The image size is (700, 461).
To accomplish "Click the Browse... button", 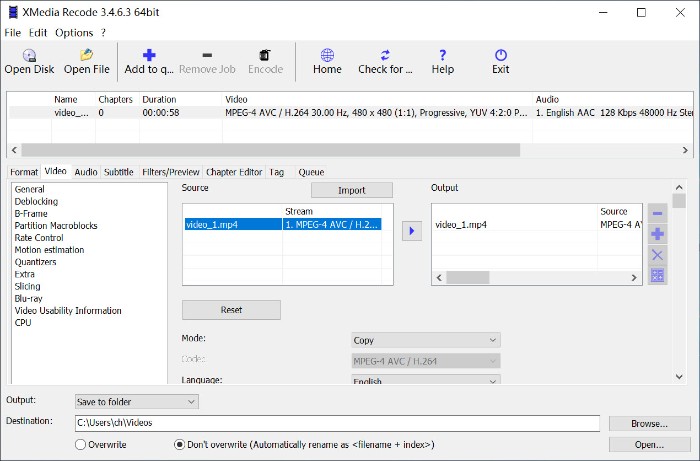I will point(650,424).
